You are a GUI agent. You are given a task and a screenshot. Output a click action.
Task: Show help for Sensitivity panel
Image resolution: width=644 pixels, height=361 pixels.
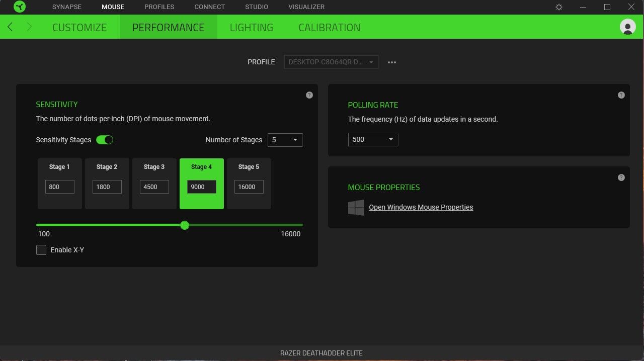click(x=309, y=95)
